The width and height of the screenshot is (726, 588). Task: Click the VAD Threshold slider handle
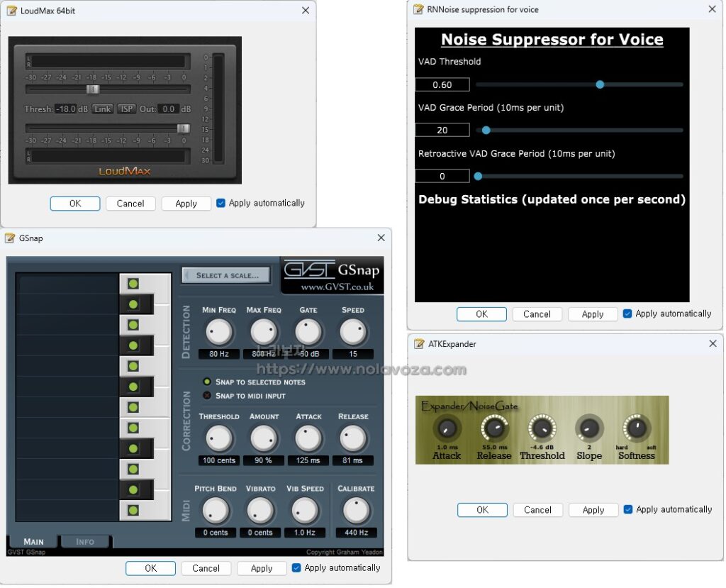click(600, 84)
